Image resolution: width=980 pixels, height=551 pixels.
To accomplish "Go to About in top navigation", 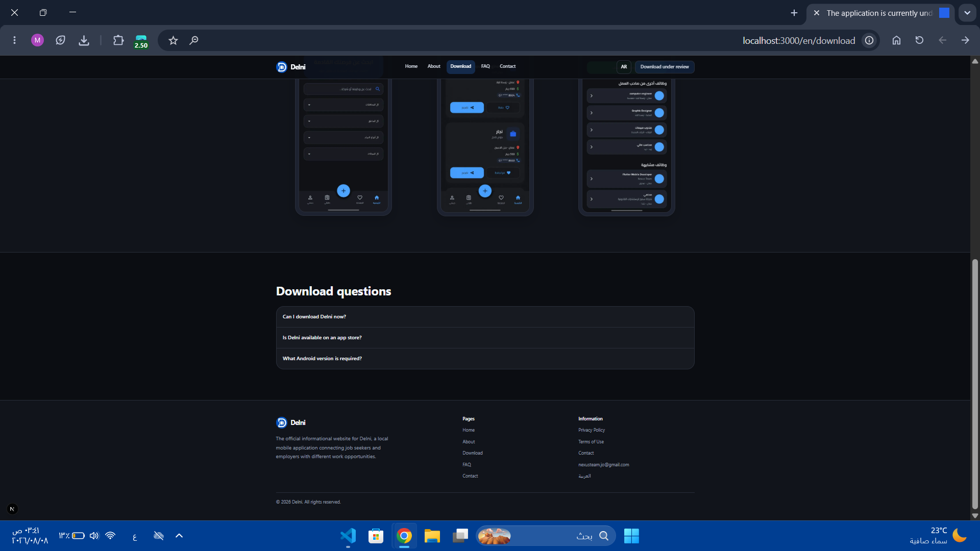I will (434, 66).
